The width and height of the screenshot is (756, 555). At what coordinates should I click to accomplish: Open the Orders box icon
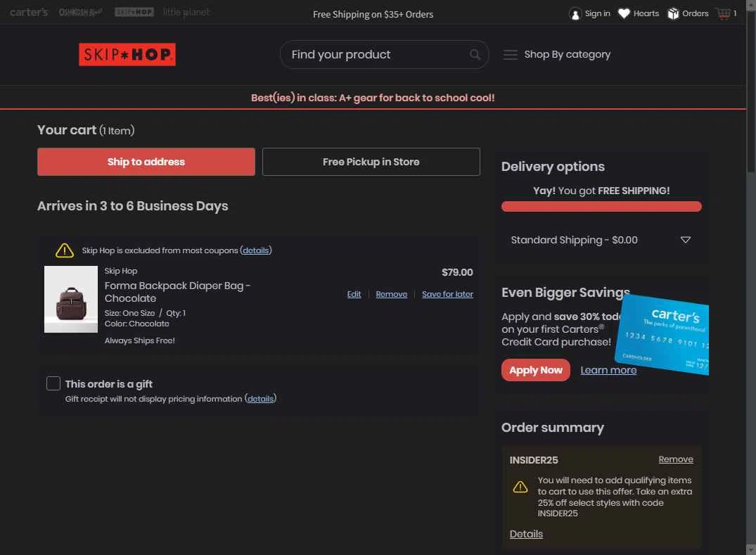click(x=673, y=13)
